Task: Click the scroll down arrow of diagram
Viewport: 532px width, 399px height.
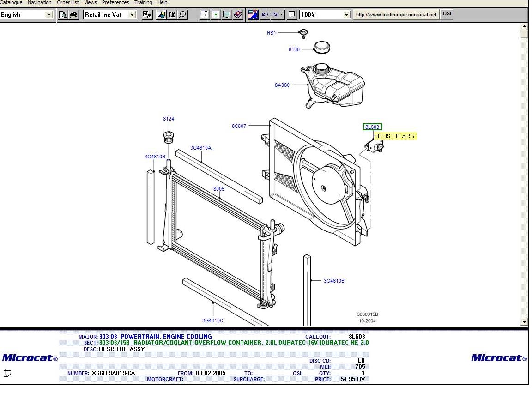Action: (525, 321)
